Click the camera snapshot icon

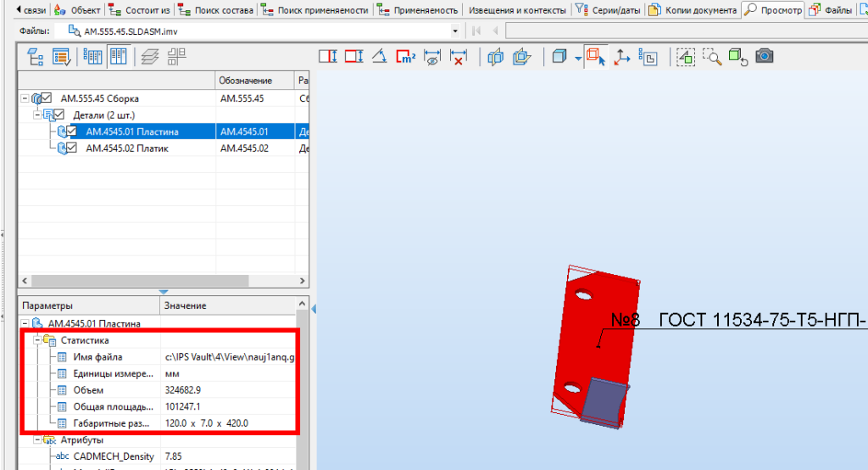(764, 57)
